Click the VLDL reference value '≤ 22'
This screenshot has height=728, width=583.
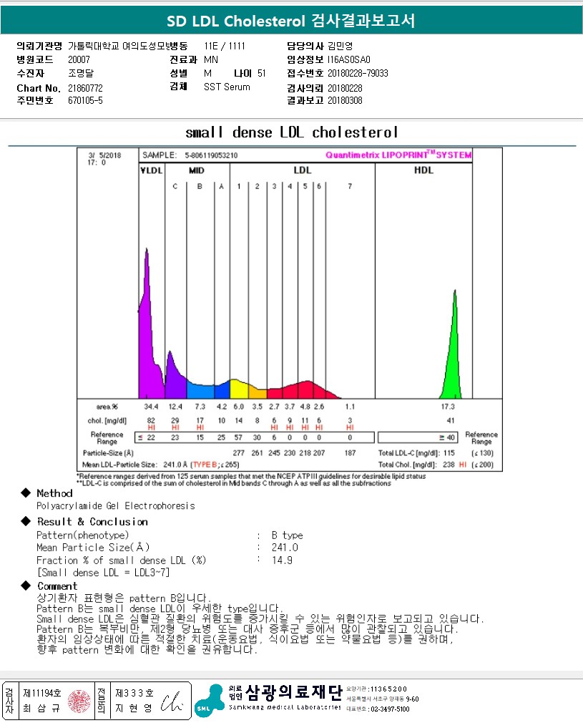tap(147, 437)
